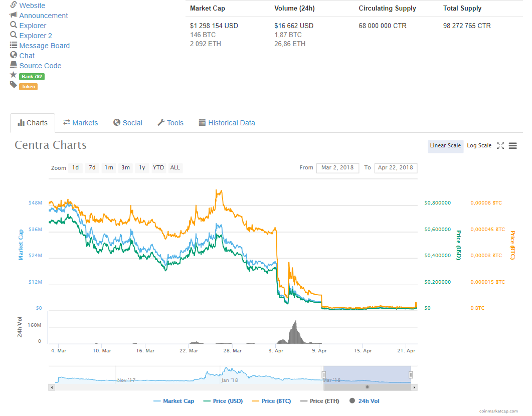Click the fullscreen expand chart icon
The width and height of the screenshot is (532, 416).
pos(500,146)
